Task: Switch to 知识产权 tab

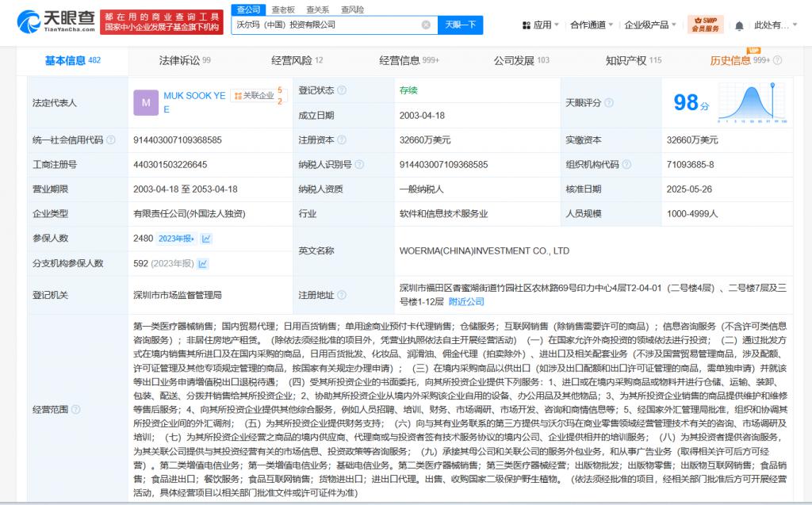Action: (x=634, y=60)
